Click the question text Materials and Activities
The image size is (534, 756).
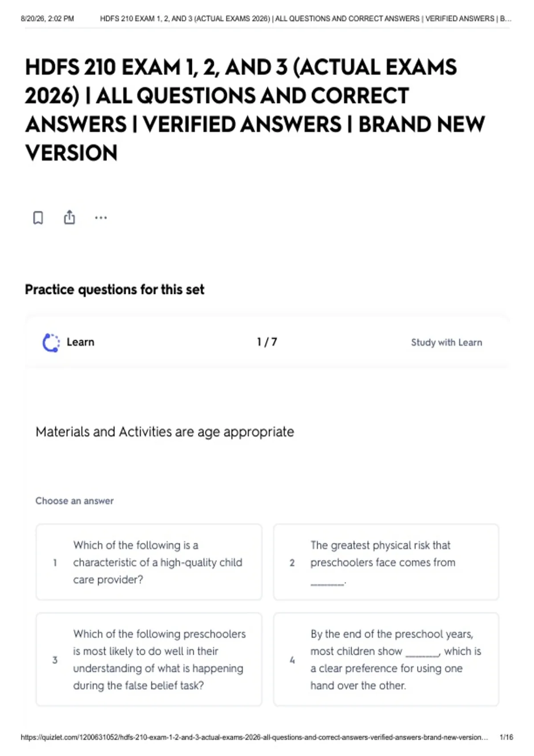(x=165, y=432)
